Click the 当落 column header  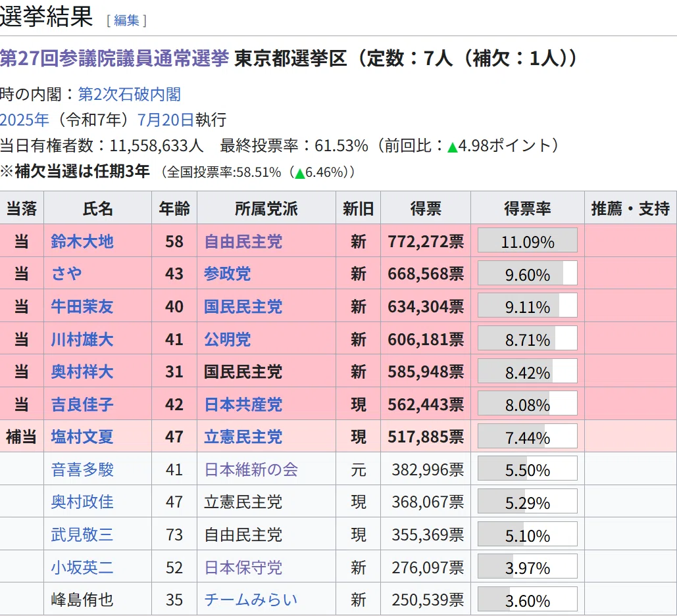pos(22,208)
